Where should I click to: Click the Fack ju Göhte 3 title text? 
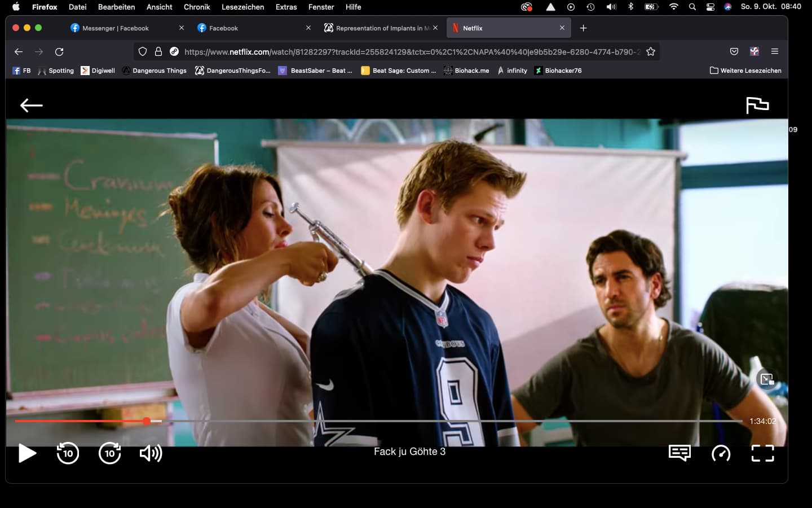[x=409, y=452]
